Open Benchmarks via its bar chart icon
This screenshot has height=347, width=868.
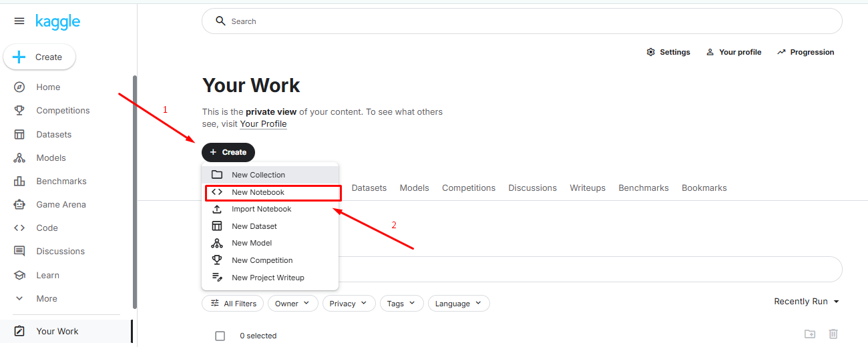click(x=19, y=182)
